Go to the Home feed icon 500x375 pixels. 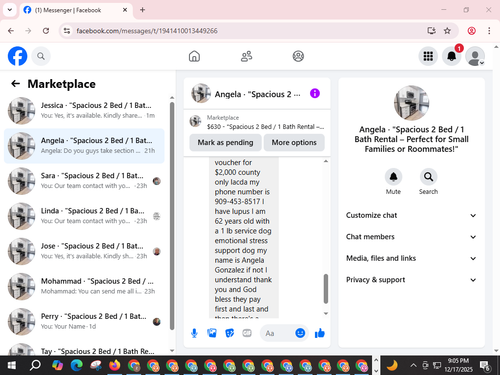pos(194,56)
